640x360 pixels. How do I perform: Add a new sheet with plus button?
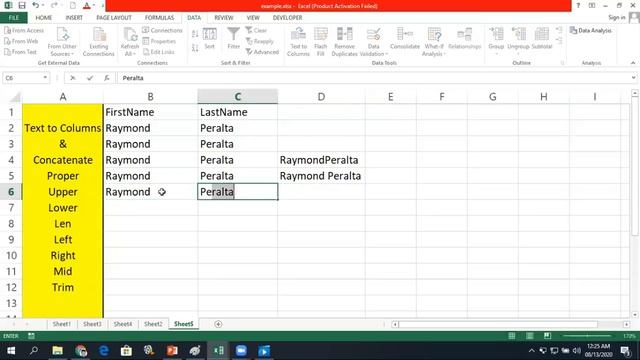(x=218, y=324)
